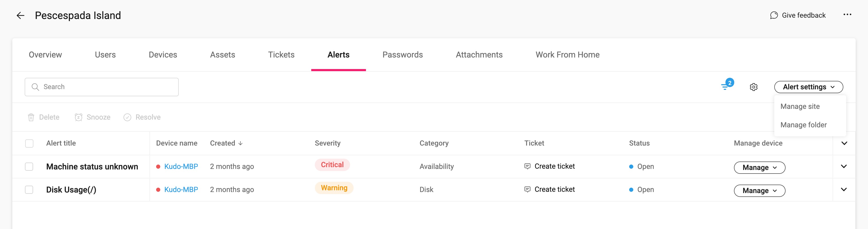
Task: Click the Alert title column header
Action: (61, 143)
